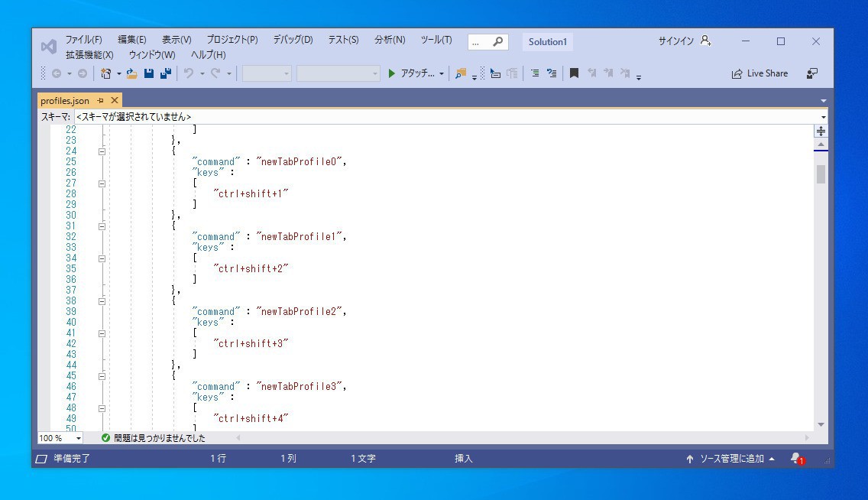The width and height of the screenshot is (868, 500).
Task: Click the indent-with-cursor icon right of the toolbar grip
Action: pos(495,73)
